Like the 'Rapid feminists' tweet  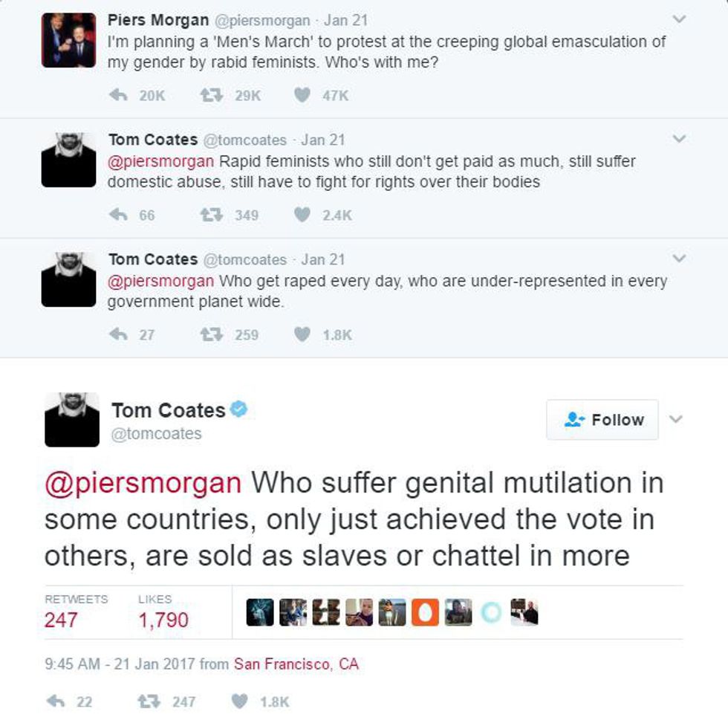[302, 215]
